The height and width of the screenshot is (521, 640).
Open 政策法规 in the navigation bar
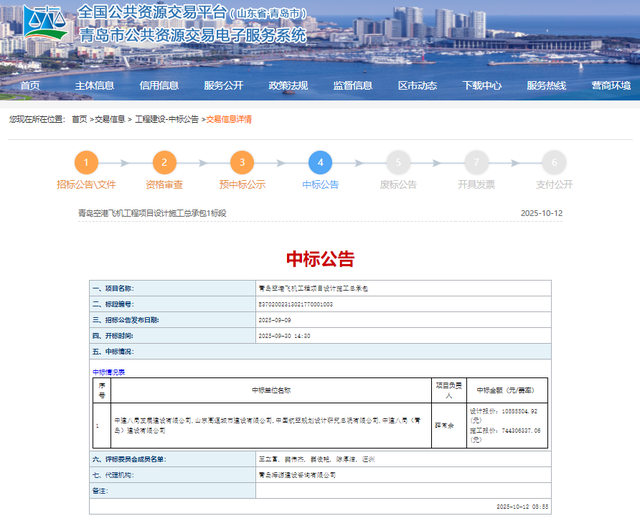(x=288, y=86)
